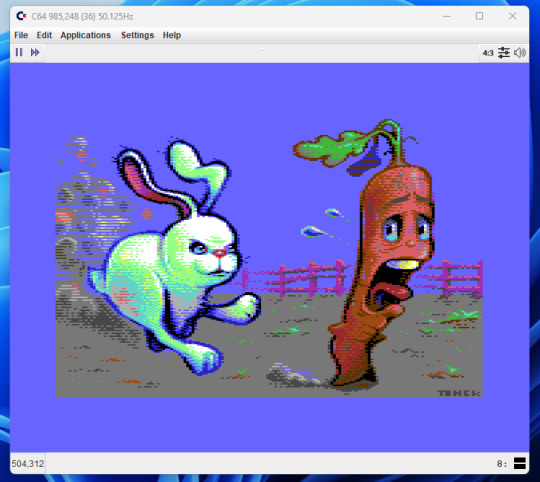The image size is (540, 482).
Task: Click the C64 emulated screen picture
Action: (269, 258)
